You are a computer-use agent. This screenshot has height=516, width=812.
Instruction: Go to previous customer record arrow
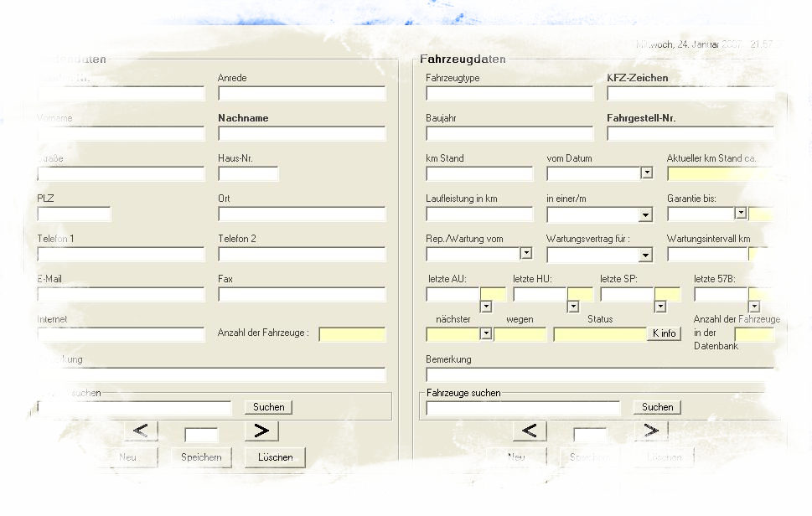141,431
